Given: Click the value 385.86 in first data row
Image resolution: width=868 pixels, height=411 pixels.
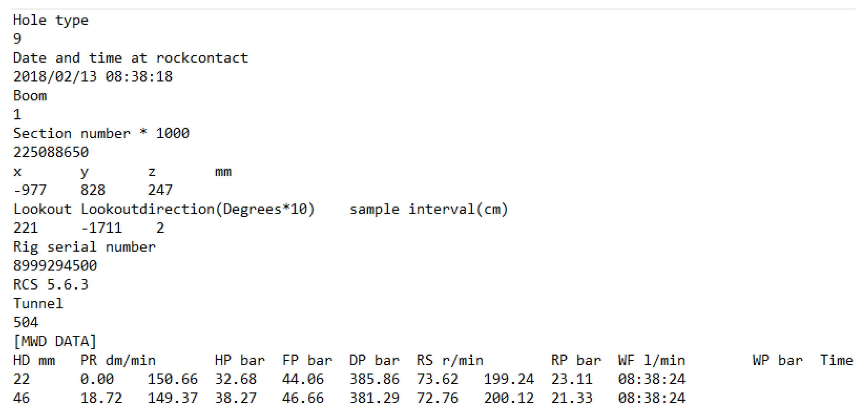Looking at the screenshot, I should (374, 379).
